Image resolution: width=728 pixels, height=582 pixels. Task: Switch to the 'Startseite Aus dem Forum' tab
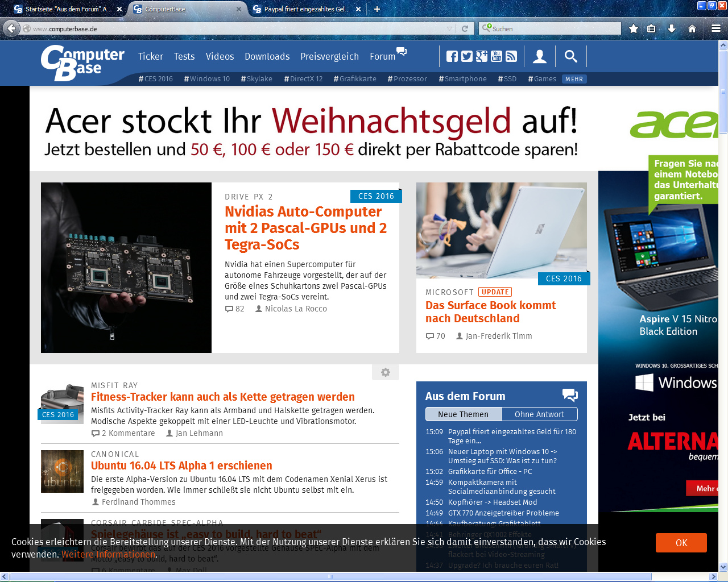pyautogui.click(x=68, y=9)
